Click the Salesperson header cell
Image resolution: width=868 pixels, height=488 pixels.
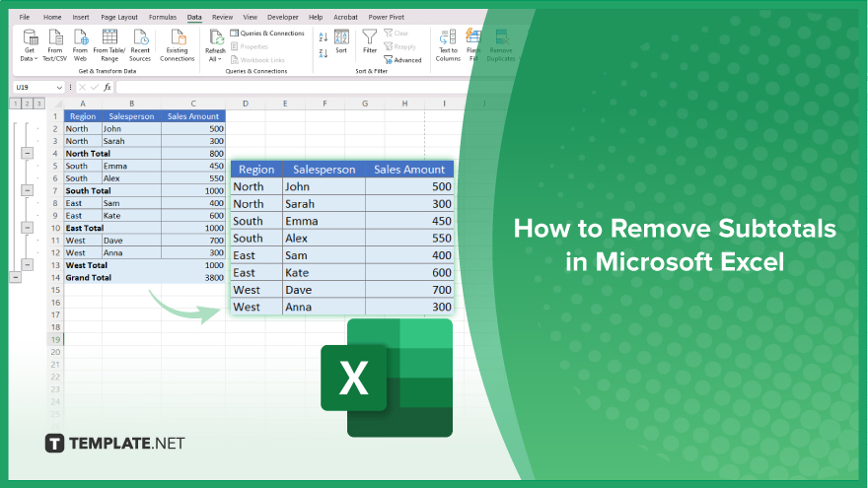pos(132,116)
